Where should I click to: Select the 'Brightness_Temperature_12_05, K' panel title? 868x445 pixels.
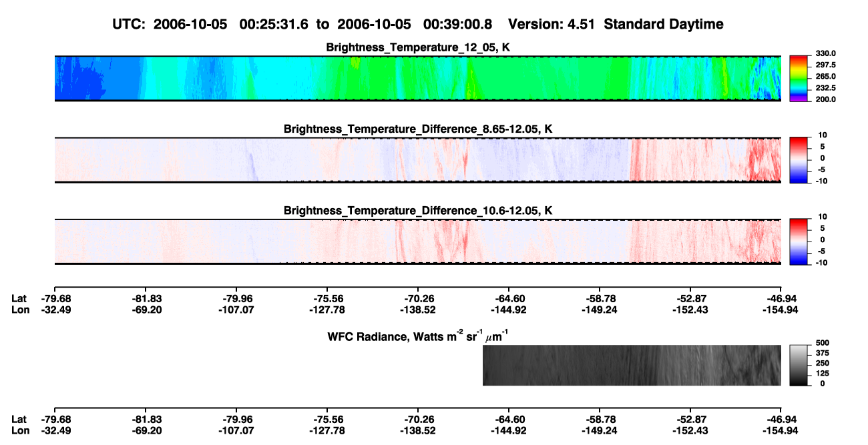418,47
